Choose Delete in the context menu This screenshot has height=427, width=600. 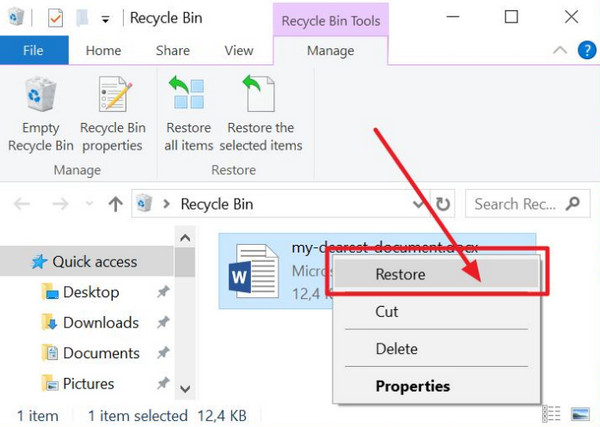point(437,349)
